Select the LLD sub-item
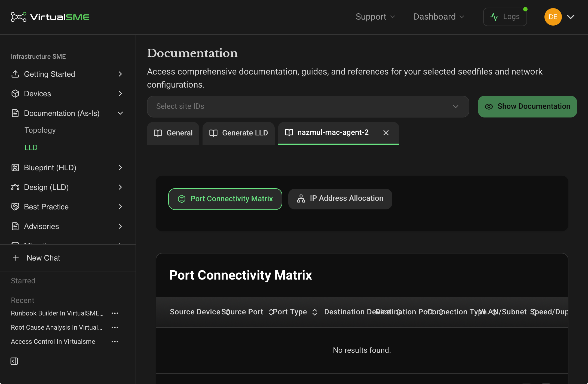588x384 pixels. [31, 148]
